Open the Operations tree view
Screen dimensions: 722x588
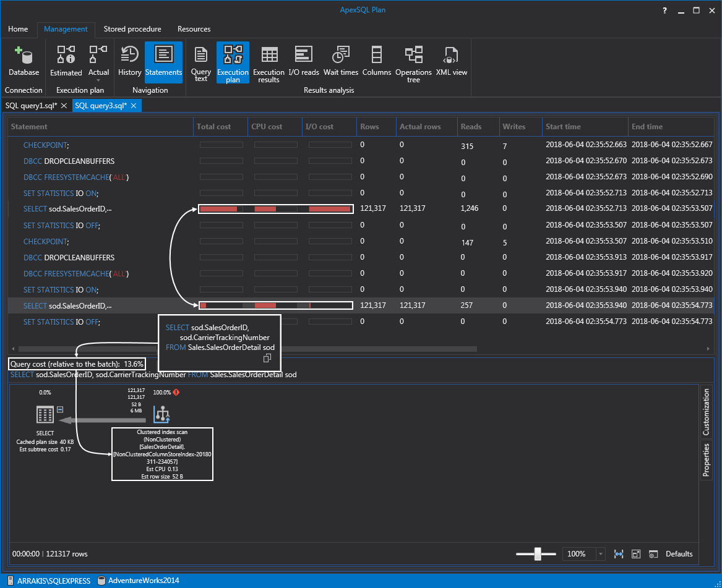pyautogui.click(x=413, y=64)
